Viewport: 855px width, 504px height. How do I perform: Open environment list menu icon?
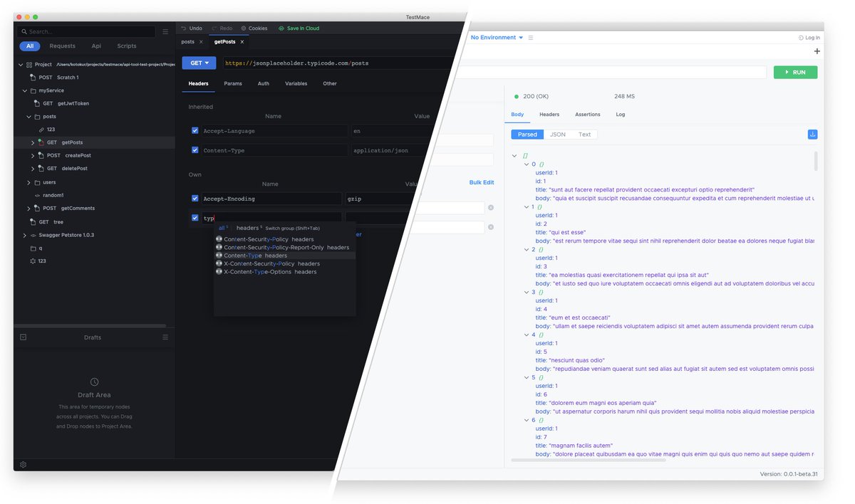click(x=531, y=38)
